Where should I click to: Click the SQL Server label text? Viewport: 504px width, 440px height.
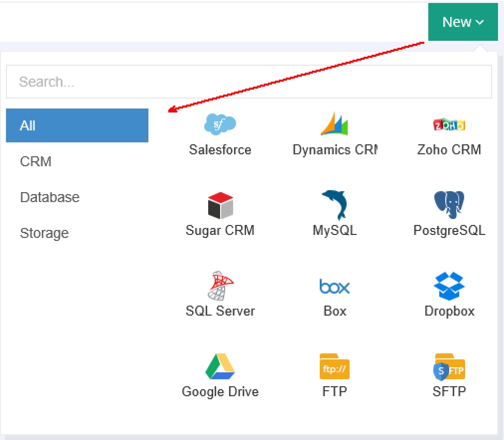point(220,311)
